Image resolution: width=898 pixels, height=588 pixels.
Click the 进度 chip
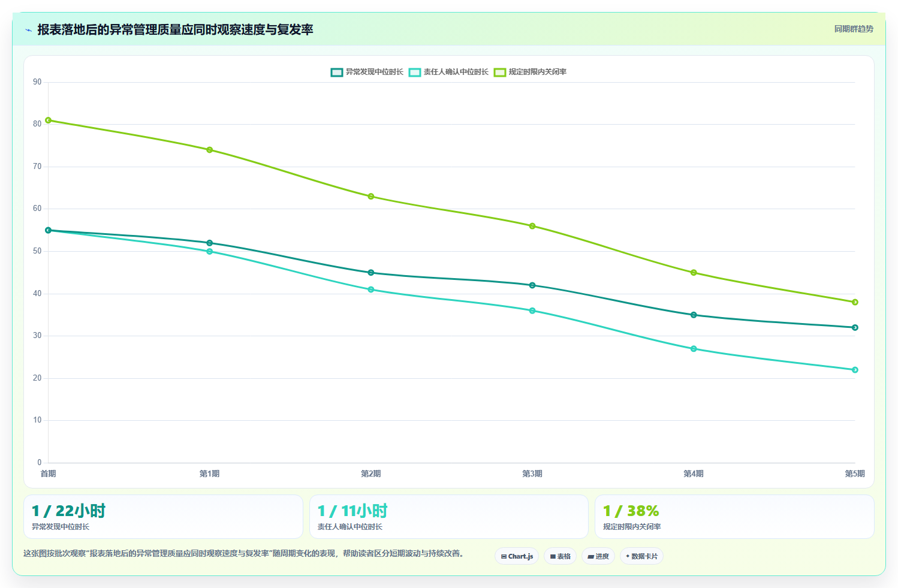[598, 556]
